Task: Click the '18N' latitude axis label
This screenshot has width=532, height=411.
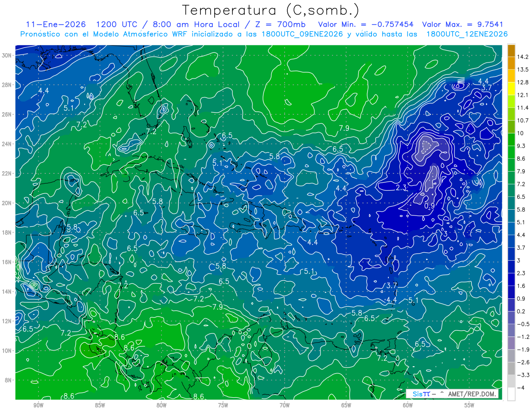Action: 7,233
